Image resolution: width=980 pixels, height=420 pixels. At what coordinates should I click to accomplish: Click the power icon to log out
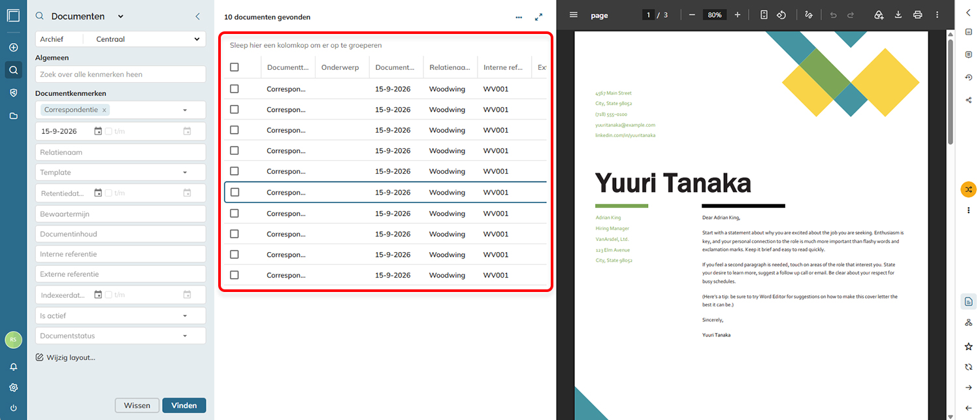(13, 408)
